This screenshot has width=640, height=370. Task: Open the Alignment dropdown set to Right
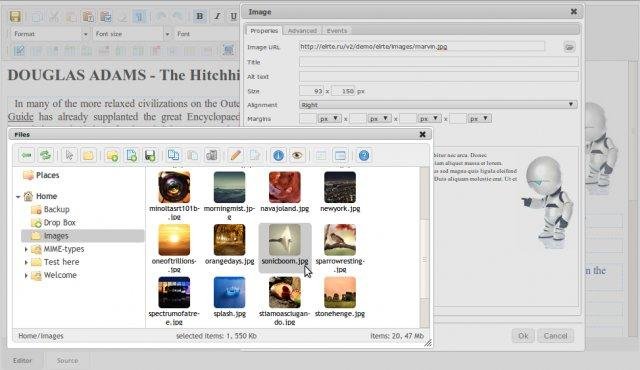(x=438, y=105)
